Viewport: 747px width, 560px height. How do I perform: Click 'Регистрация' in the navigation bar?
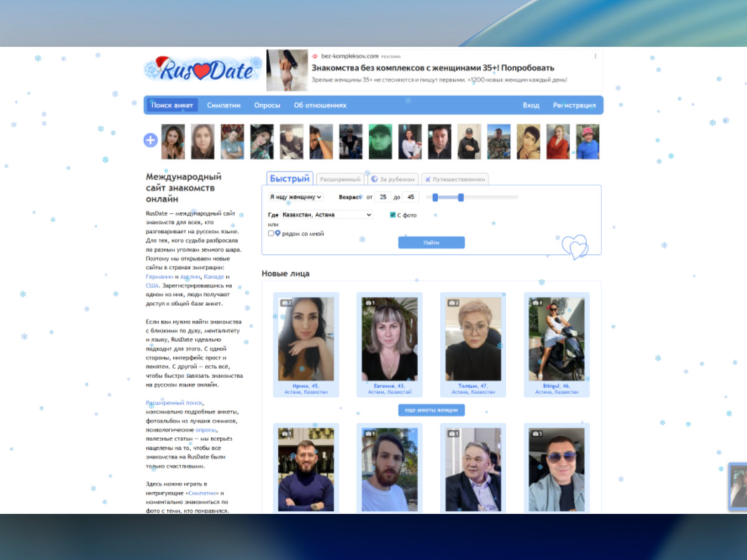[x=574, y=105]
